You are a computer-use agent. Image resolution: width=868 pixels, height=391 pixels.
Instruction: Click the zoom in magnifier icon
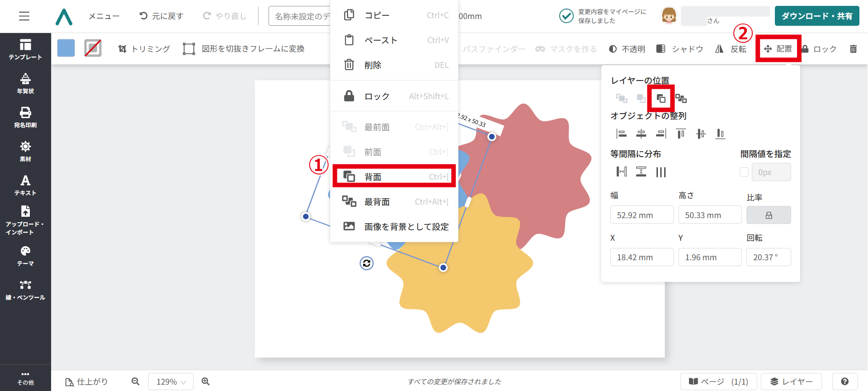coord(206,381)
